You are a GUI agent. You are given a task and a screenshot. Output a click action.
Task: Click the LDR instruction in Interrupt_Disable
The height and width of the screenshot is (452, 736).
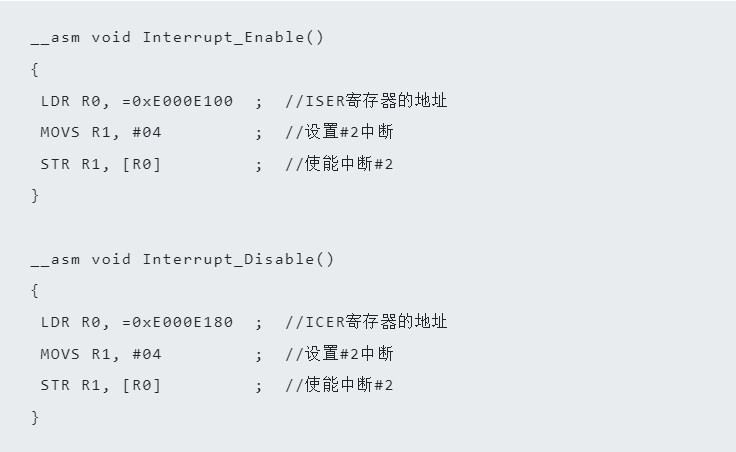pyautogui.click(x=55, y=322)
